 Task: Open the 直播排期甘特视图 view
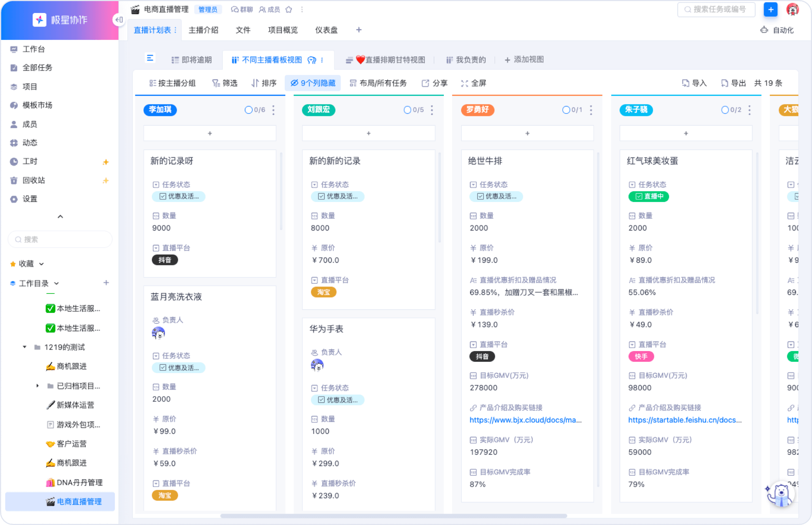tap(385, 60)
